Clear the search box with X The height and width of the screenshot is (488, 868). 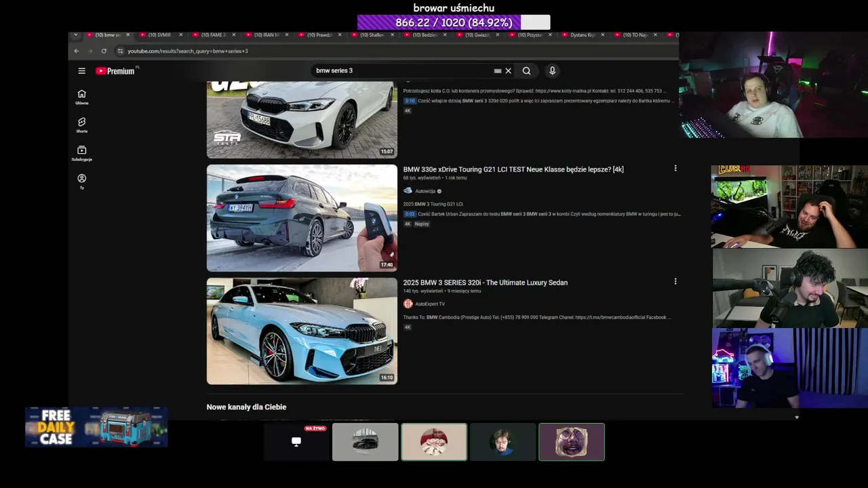(508, 70)
